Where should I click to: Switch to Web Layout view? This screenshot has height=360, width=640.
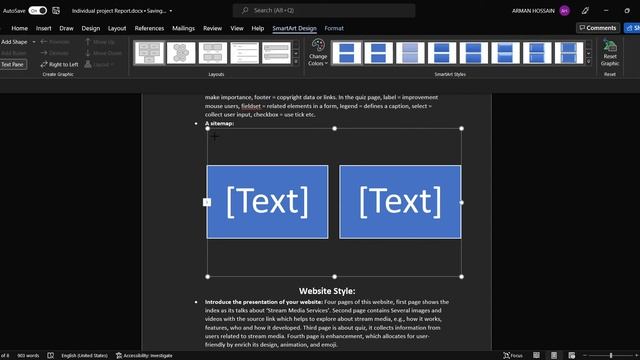(571, 356)
